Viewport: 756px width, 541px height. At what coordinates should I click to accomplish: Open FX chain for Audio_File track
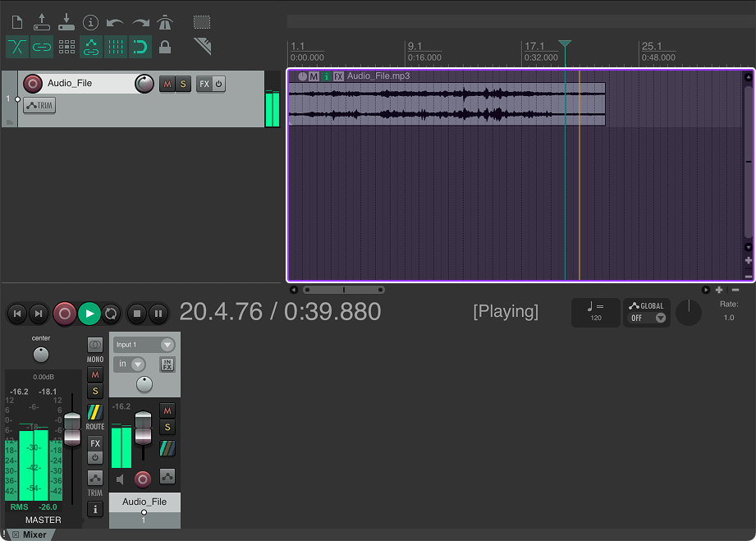(x=204, y=84)
